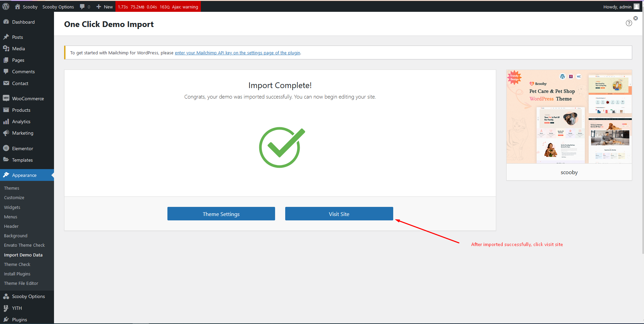Viewport: 644px width, 324px height.
Task: Open Appearance menu
Action: pyautogui.click(x=27, y=175)
